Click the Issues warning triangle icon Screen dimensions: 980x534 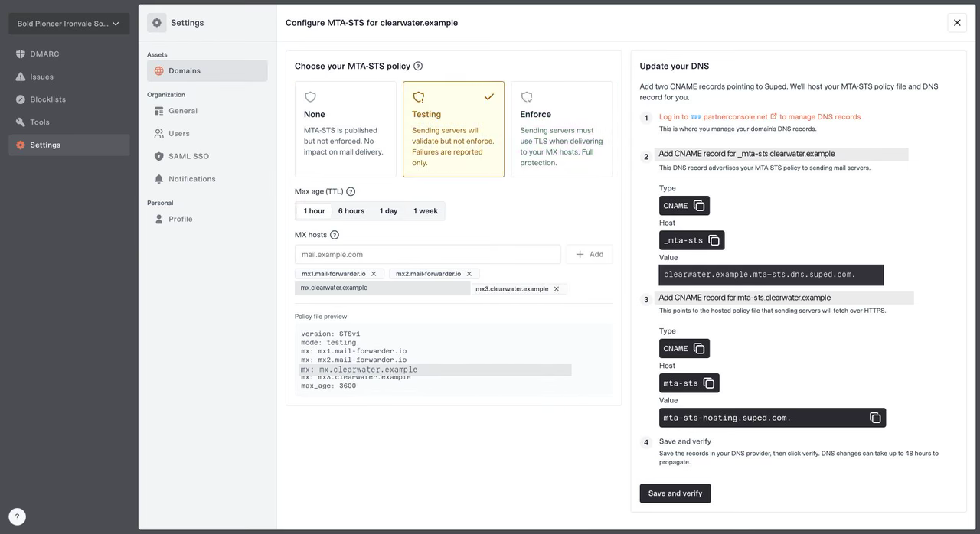coord(21,77)
